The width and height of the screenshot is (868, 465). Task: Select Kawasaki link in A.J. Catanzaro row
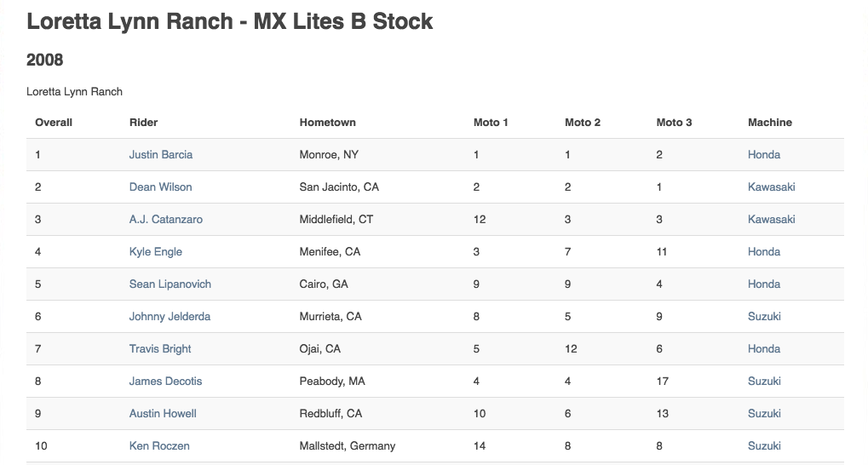click(771, 219)
